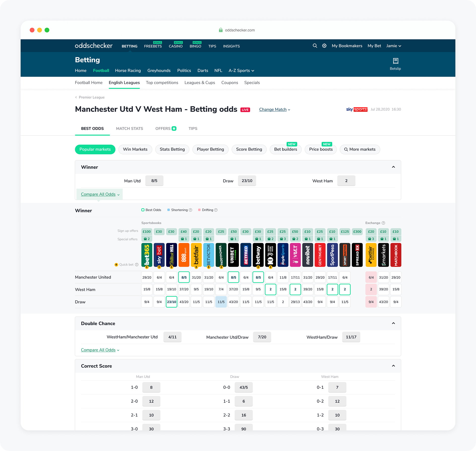476x451 pixels.
Task: Select the Unibet bookmaker logo
Action: pyautogui.click(x=233, y=255)
